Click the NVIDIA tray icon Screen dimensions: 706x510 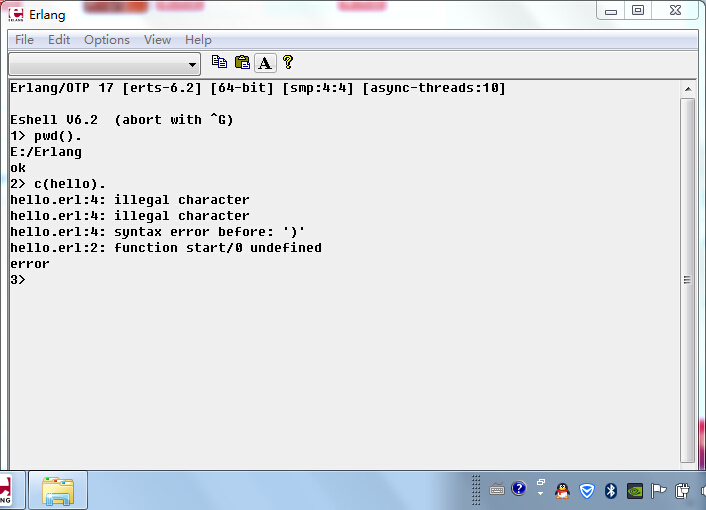click(x=634, y=491)
